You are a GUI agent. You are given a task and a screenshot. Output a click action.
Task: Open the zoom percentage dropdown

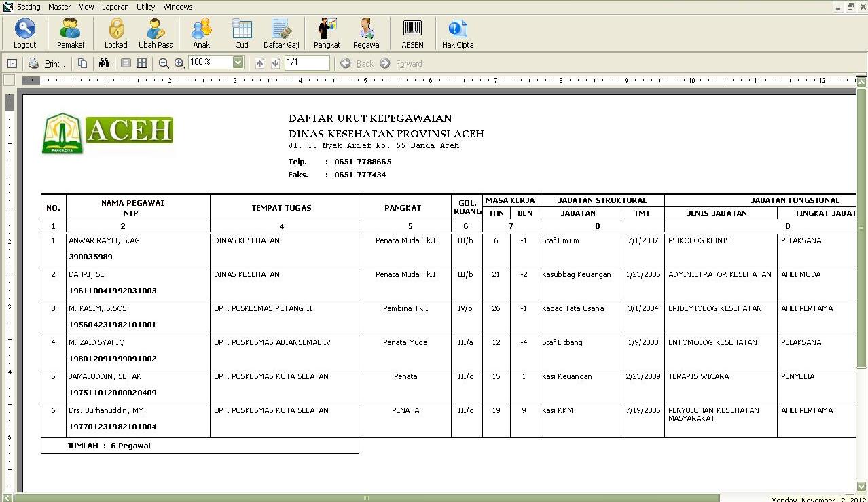238,62
